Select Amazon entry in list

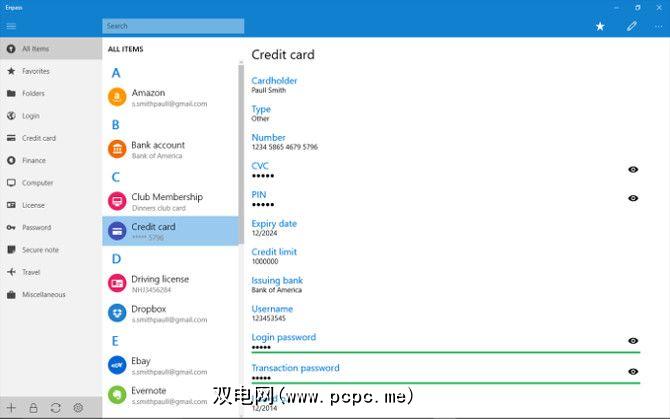[170, 97]
